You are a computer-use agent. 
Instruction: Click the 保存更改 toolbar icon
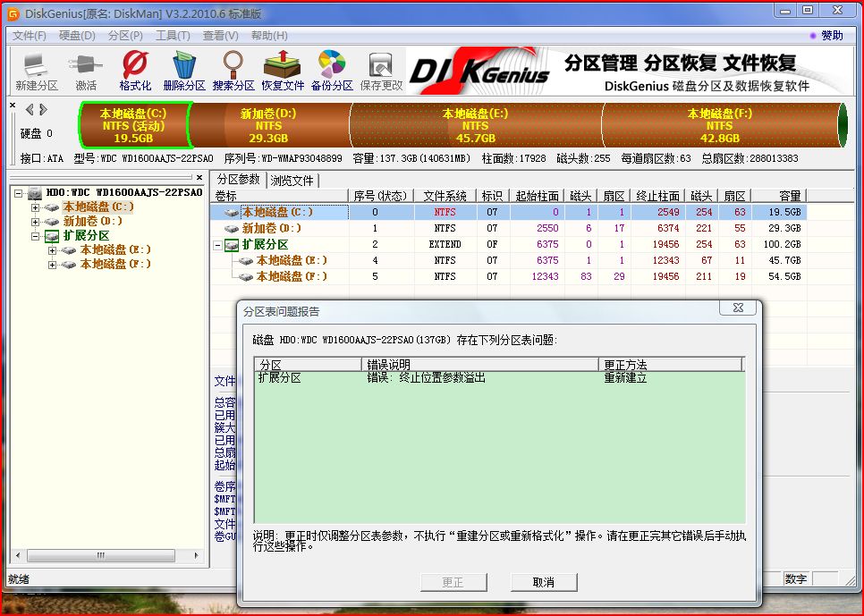tap(381, 72)
